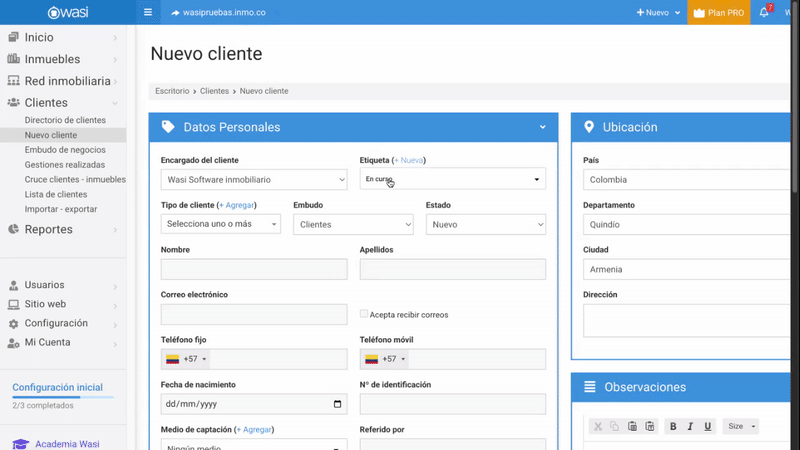Viewport: 800px width, 450px height.
Task: Open the Estado dropdown
Action: (486, 224)
